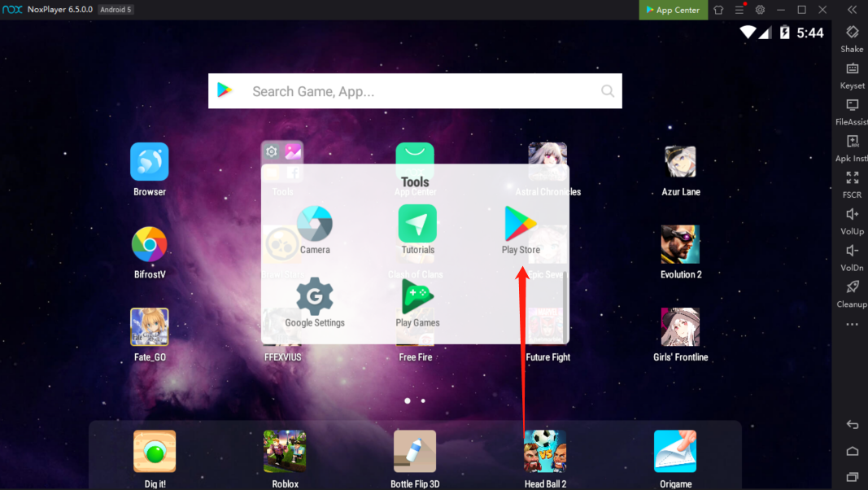Image resolution: width=868 pixels, height=490 pixels.
Task: Open the Keyset keyboard mapping tool
Action: (x=852, y=69)
